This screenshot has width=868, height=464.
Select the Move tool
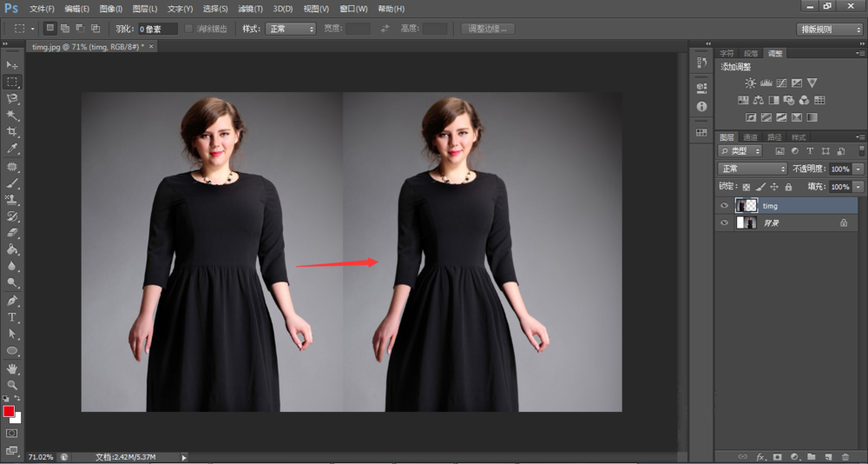pyautogui.click(x=12, y=65)
